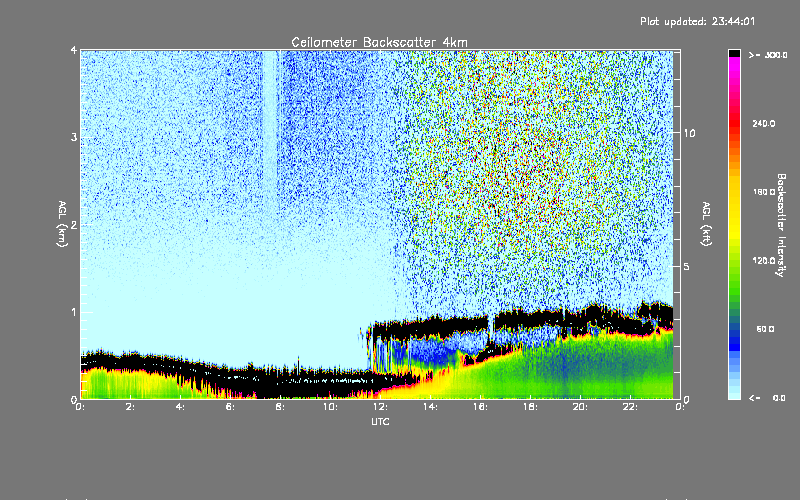This screenshot has height=500, width=800.
Task: Click the 'Plot updated: 23:44:01' timestamp
Action: tap(697, 21)
